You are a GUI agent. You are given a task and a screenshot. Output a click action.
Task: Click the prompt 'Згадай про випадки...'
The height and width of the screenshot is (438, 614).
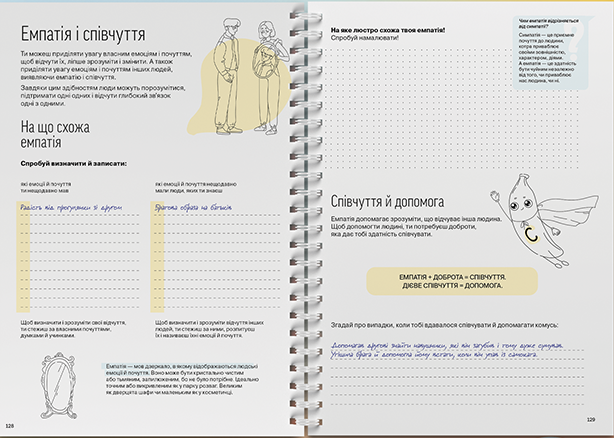(444, 325)
